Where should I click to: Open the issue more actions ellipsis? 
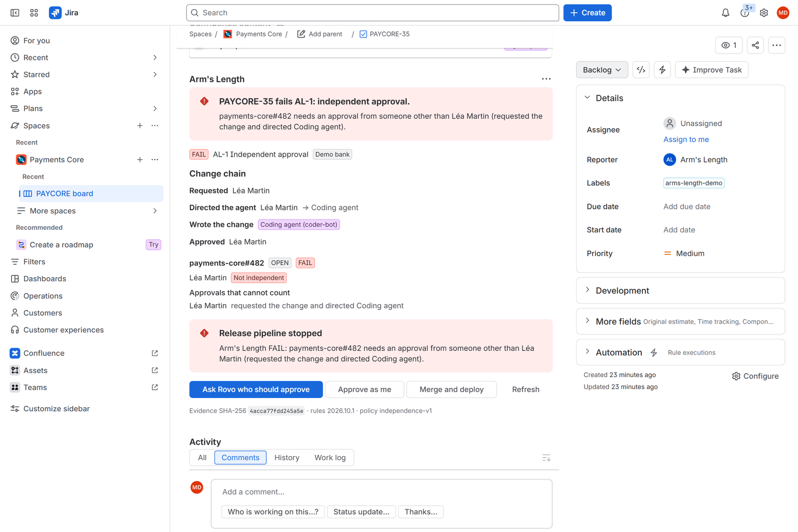click(x=777, y=45)
